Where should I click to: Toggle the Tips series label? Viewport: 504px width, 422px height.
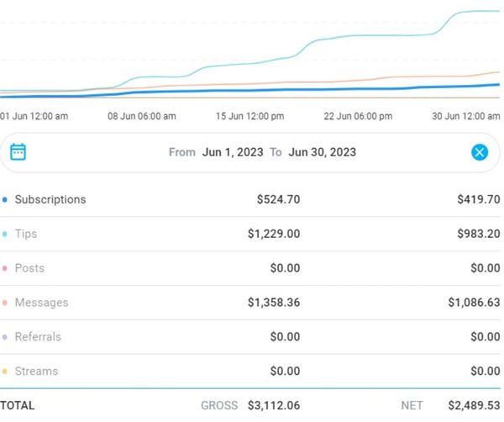pos(26,235)
